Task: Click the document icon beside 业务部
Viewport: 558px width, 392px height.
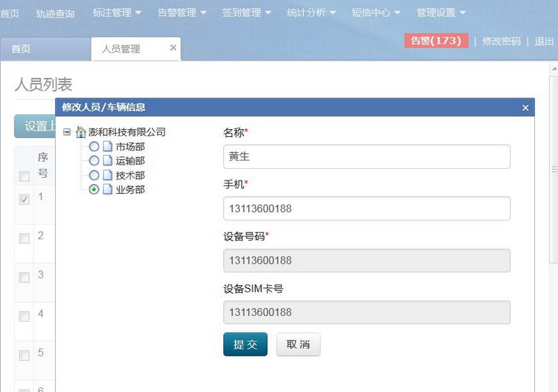Action: [x=107, y=189]
